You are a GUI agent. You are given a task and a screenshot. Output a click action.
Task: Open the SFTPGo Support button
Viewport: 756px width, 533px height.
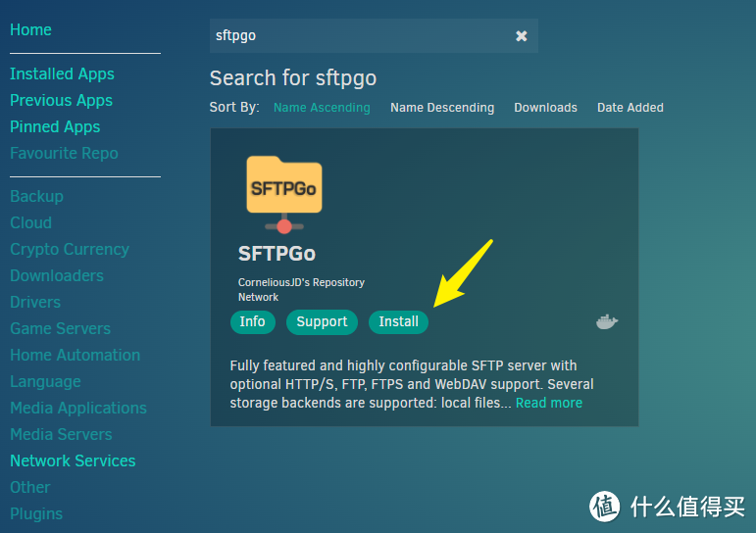pyautogui.click(x=322, y=322)
